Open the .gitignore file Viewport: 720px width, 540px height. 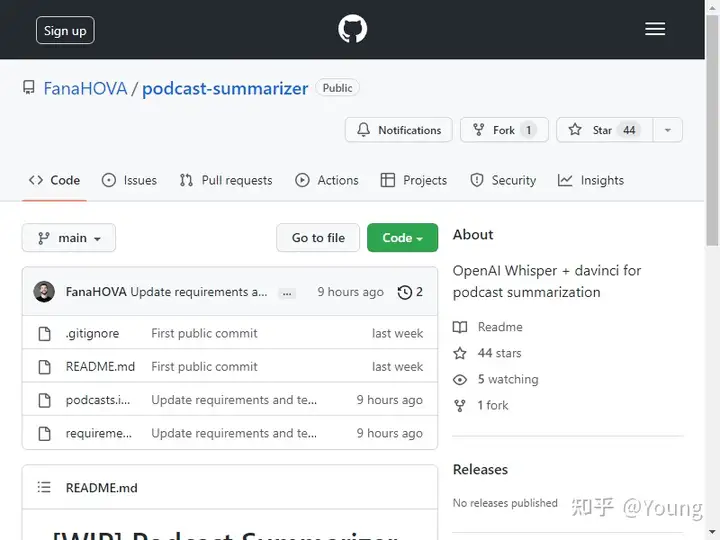click(x=92, y=333)
